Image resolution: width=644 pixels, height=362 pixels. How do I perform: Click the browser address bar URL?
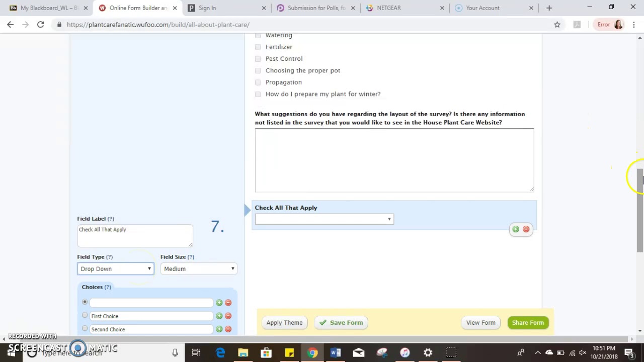tap(158, 25)
